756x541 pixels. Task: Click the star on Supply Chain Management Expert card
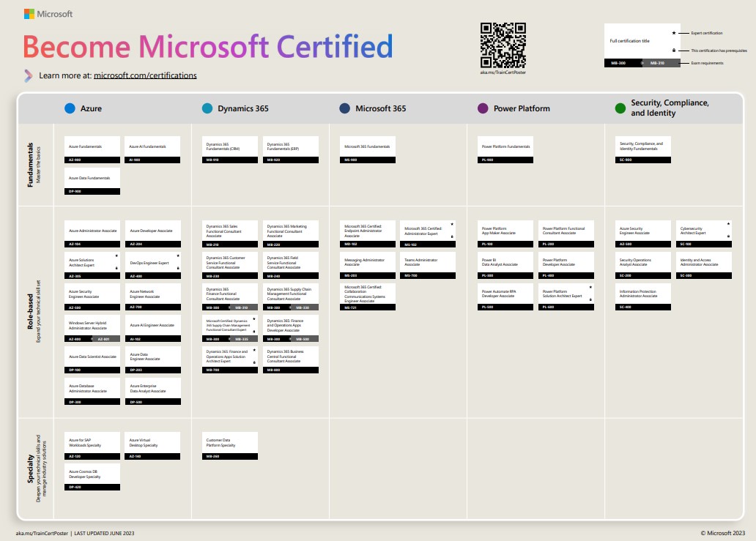click(255, 319)
